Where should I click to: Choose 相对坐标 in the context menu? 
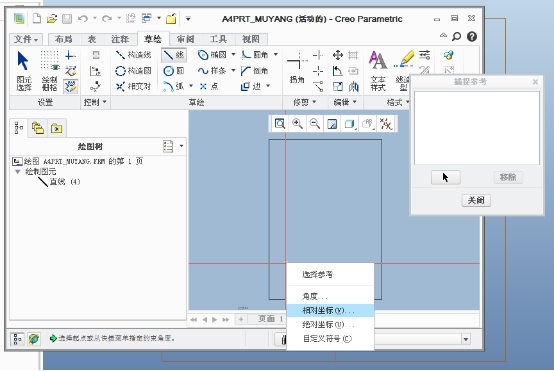pos(330,311)
